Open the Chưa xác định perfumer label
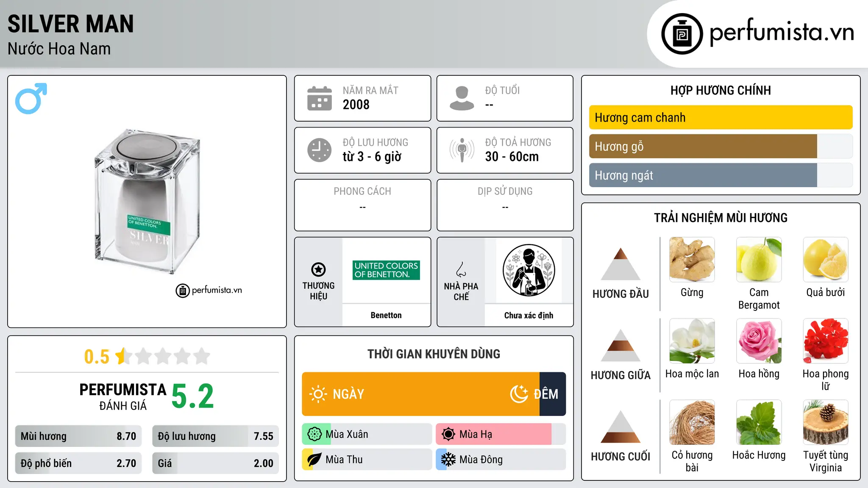Screen dimensions: 868x488 pyautogui.click(x=529, y=315)
